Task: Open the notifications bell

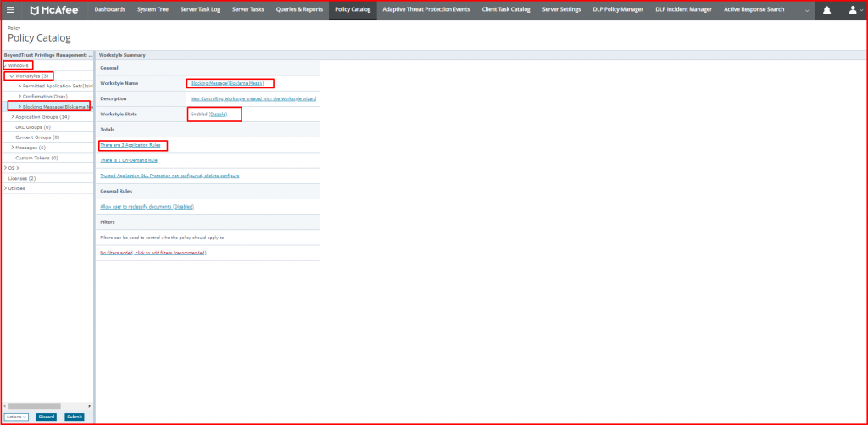Action: point(826,10)
